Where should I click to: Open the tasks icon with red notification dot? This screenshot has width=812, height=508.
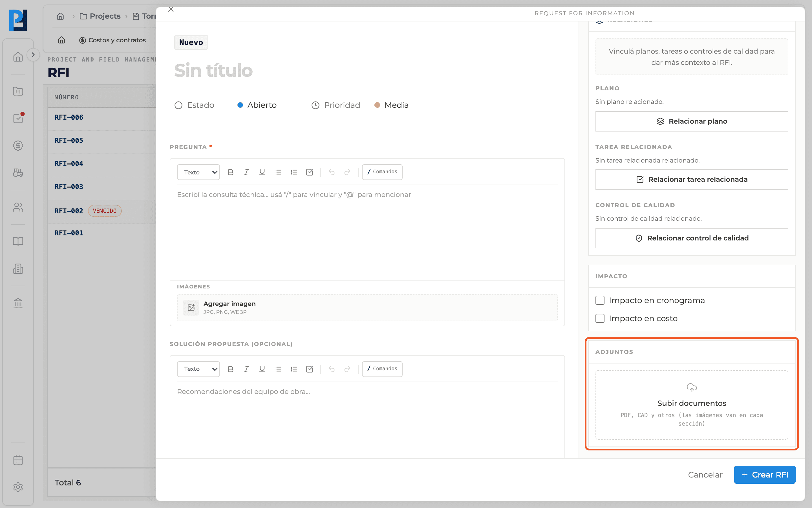point(18,118)
